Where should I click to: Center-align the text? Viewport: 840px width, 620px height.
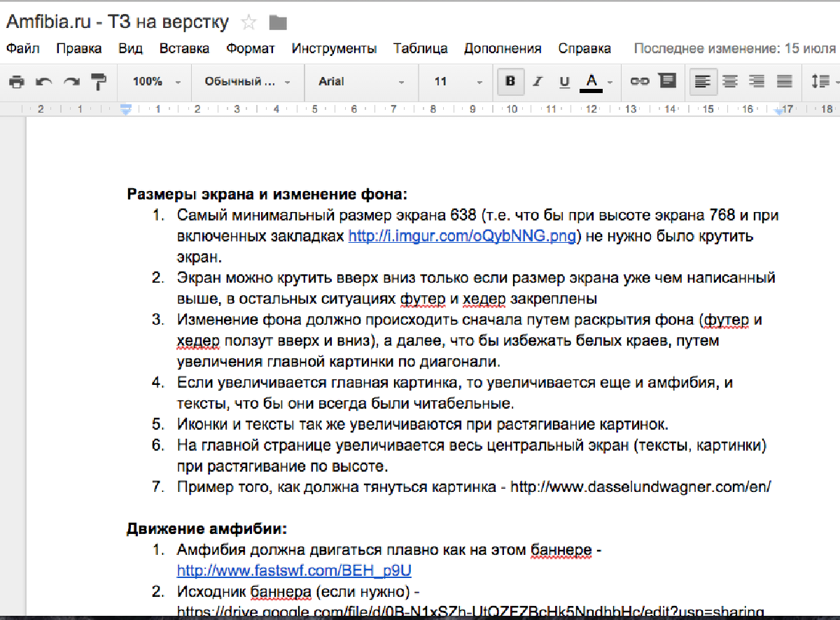coord(730,82)
